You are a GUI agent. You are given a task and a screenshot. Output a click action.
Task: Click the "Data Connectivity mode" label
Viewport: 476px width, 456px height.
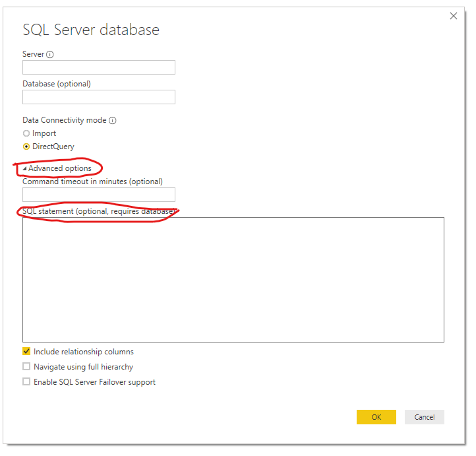(65, 120)
